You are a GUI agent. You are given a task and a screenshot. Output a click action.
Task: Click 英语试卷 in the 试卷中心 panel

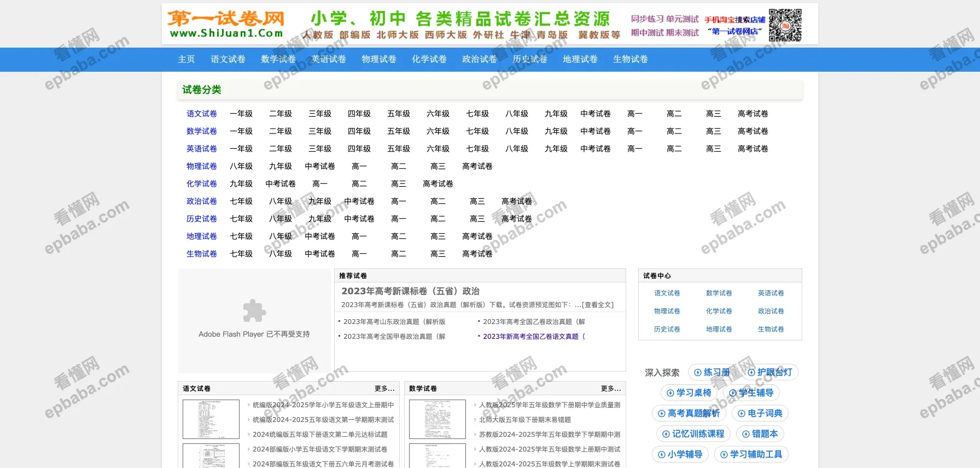(x=771, y=293)
